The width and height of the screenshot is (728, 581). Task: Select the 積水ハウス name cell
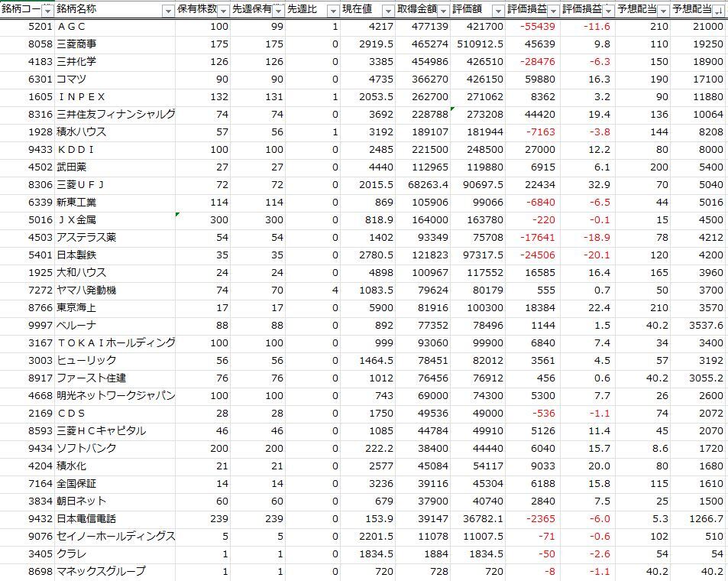pyautogui.click(x=115, y=132)
